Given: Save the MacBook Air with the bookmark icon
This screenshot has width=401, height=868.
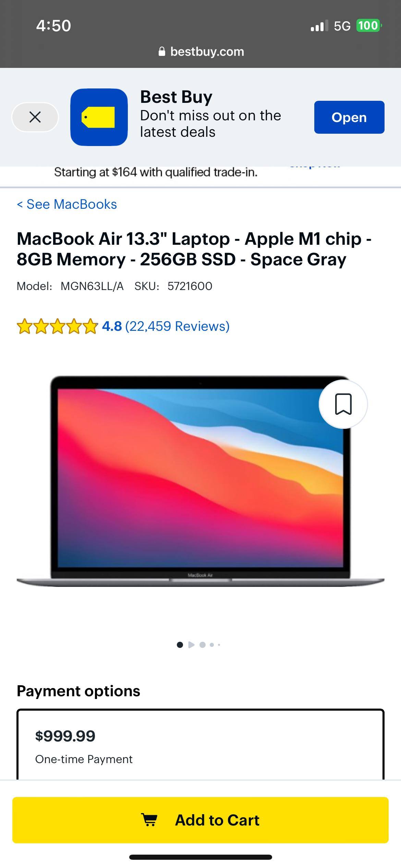Looking at the screenshot, I should tap(343, 404).
